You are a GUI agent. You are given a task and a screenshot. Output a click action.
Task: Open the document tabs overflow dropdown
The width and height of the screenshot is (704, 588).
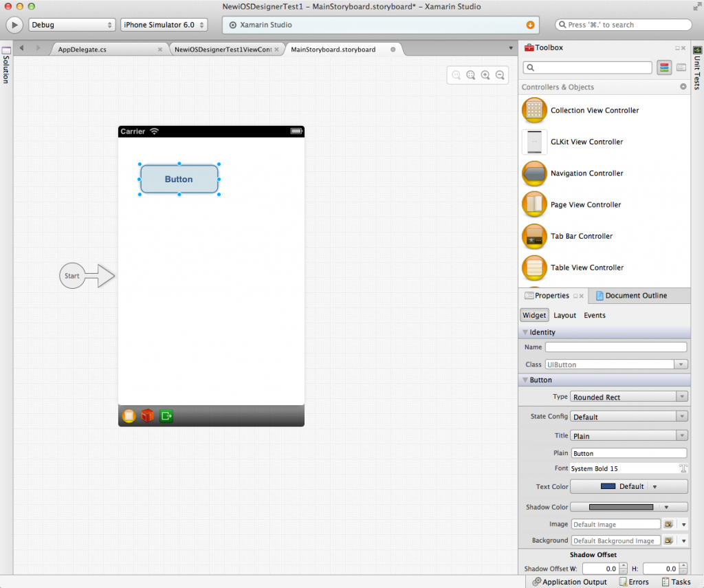tap(511, 48)
